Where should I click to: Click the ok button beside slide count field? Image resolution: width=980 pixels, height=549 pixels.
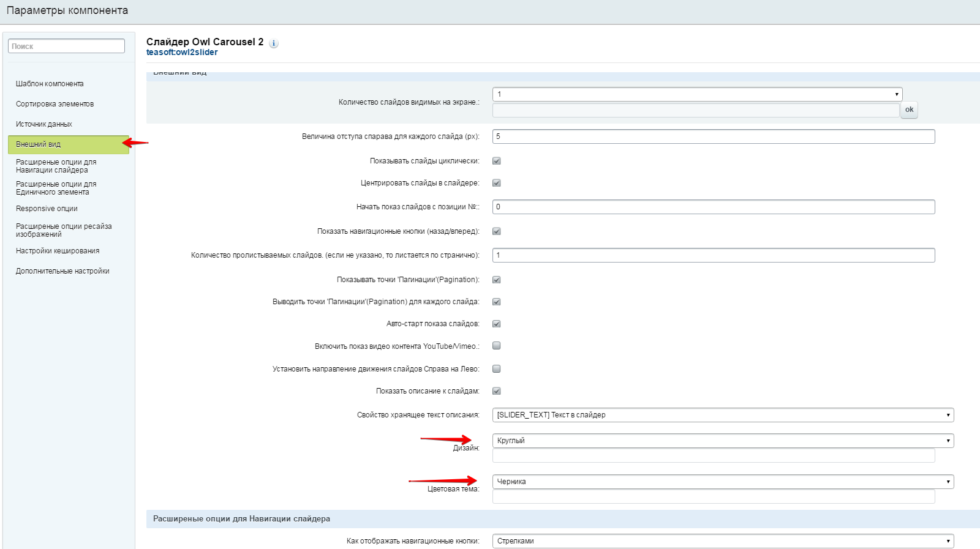[x=909, y=110]
